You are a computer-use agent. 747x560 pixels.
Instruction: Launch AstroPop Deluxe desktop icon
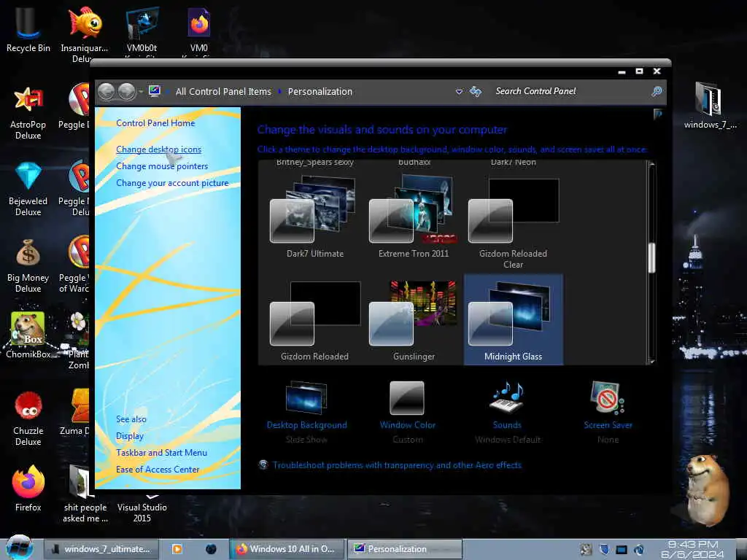[x=28, y=112]
